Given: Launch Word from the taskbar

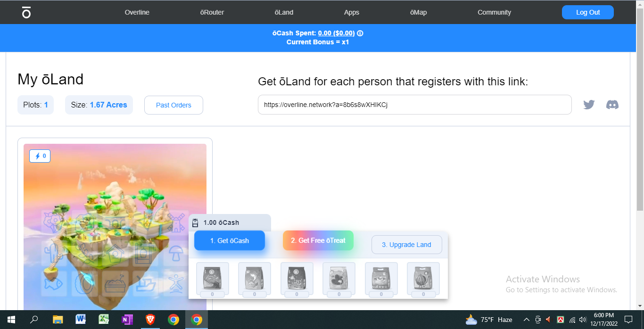Looking at the screenshot, I should click(x=81, y=320).
